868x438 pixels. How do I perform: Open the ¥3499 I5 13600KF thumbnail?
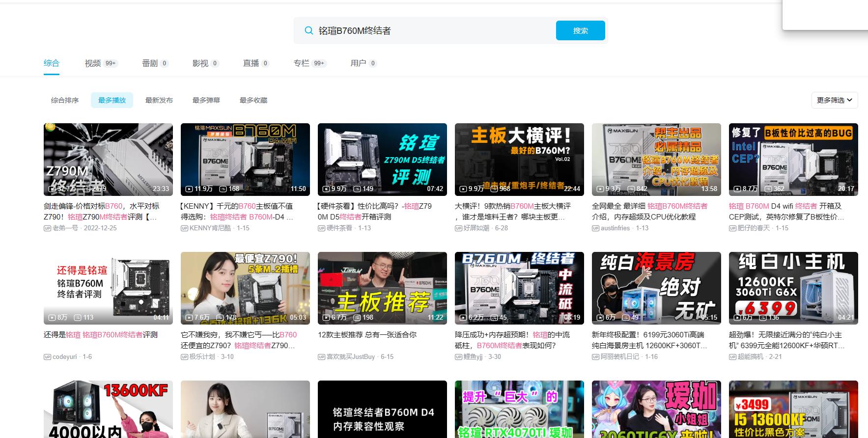tap(793, 409)
